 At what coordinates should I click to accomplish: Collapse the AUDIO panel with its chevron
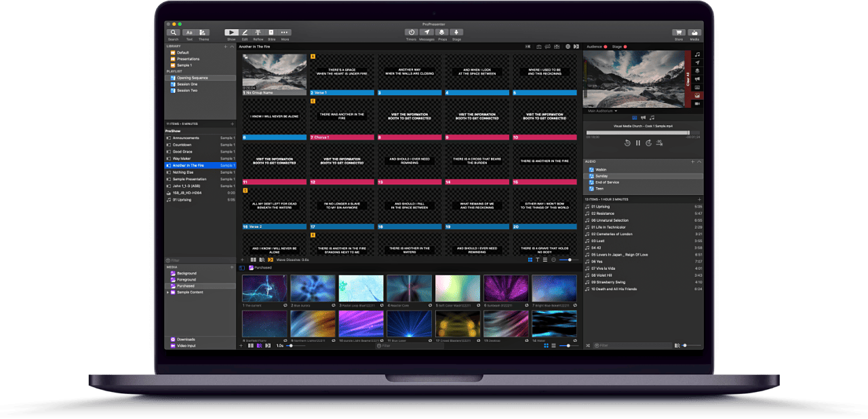(699, 161)
